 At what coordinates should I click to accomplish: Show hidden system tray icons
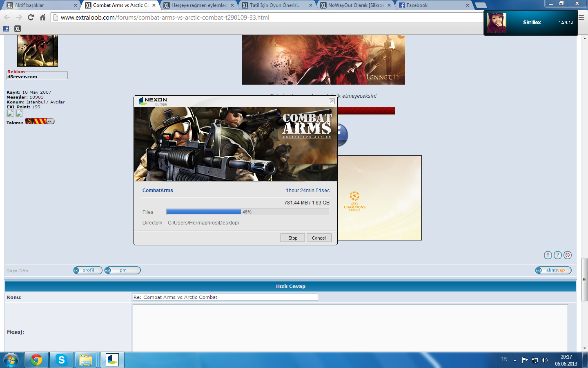pyautogui.click(x=515, y=360)
